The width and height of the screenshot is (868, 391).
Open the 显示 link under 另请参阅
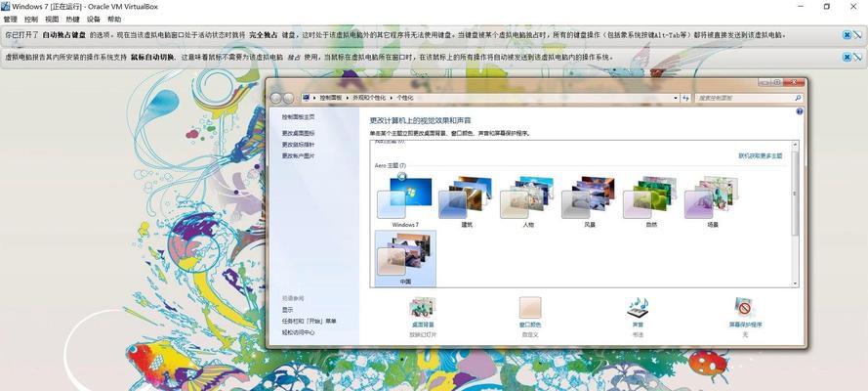[x=287, y=310]
